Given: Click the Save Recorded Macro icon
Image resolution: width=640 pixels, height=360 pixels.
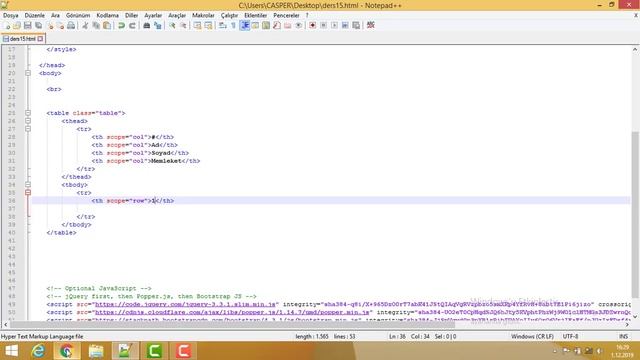Looking at the screenshot, I should [356, 25].
